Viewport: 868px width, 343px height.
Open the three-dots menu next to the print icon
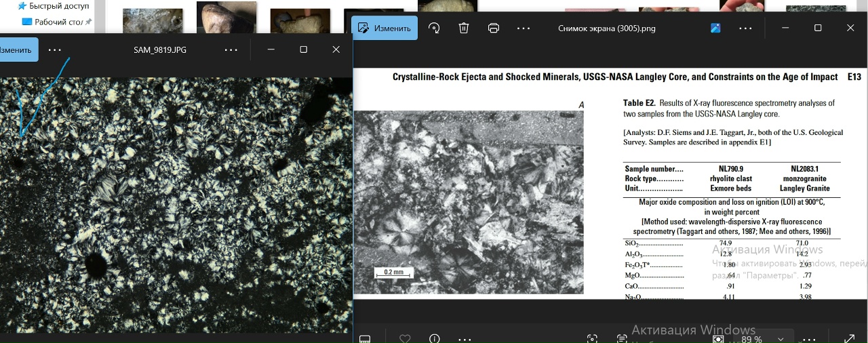click(524, 28)
